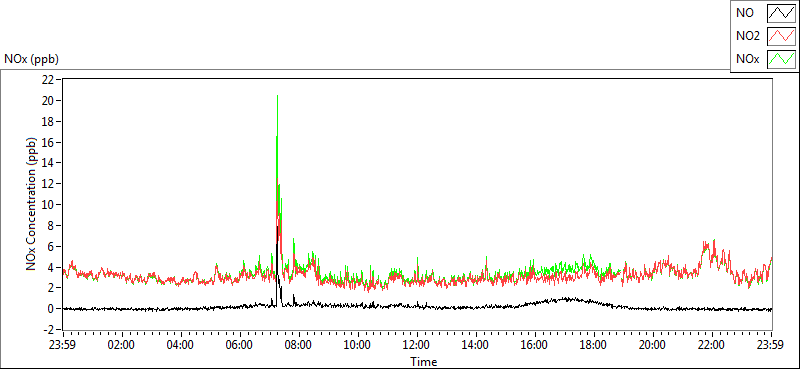
Task: Click x-axis time label 12:00
Action: [417, 344]
